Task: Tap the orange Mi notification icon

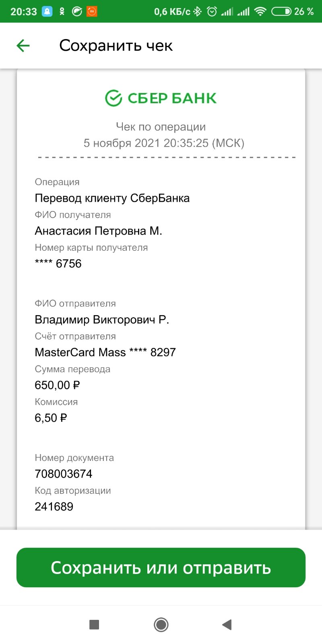Action: pyautogui.click(x=92, y=12)
